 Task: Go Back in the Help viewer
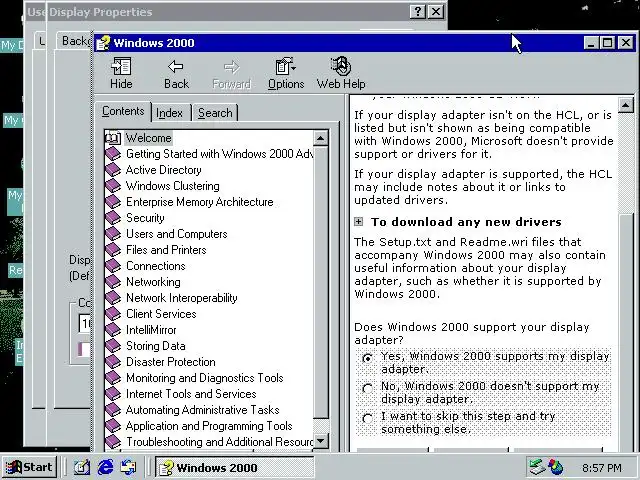click(x=176, y=74)
